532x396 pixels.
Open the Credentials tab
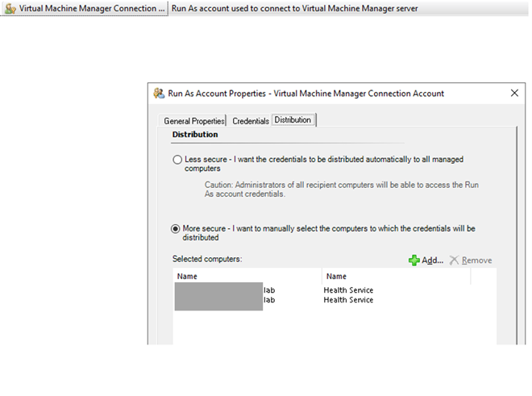pos(251,121)
